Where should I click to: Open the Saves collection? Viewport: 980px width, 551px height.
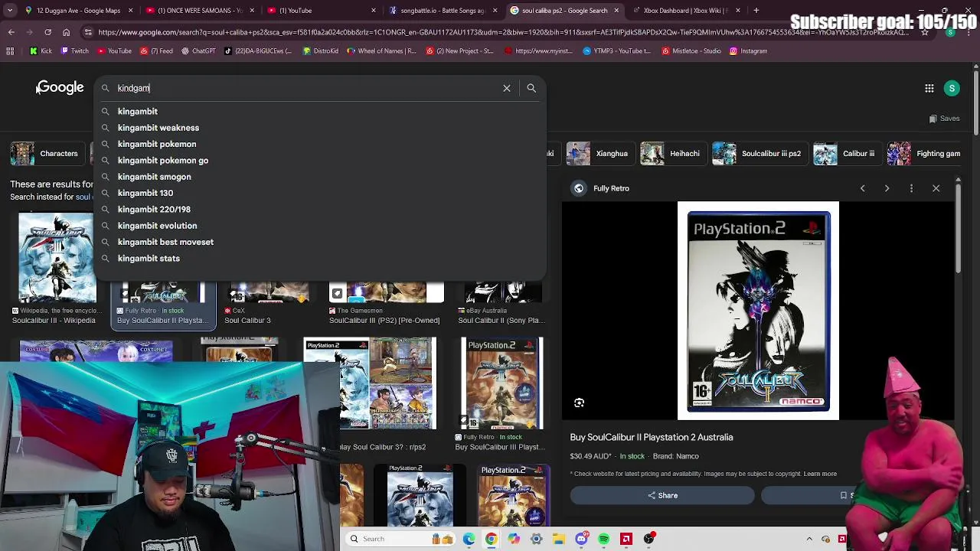[944, 119]
